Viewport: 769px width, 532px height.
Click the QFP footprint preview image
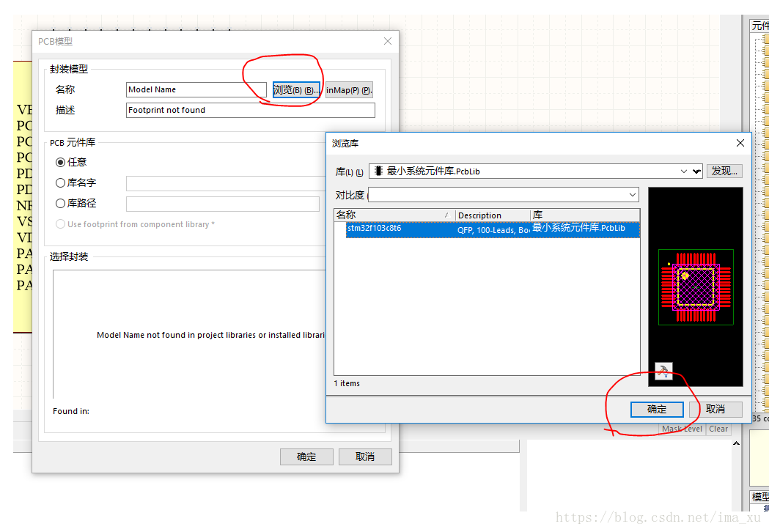(695, 286)
